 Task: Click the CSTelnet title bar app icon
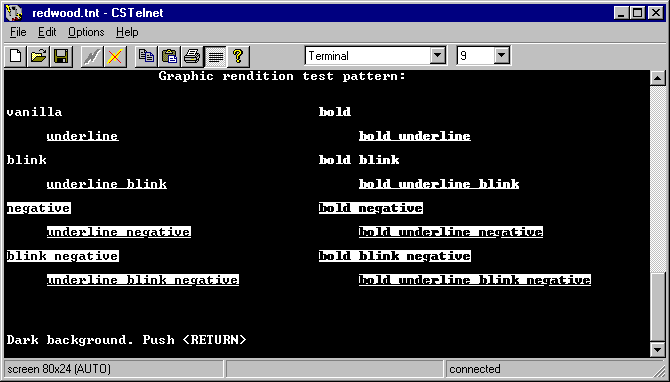[x=14, y=13]
